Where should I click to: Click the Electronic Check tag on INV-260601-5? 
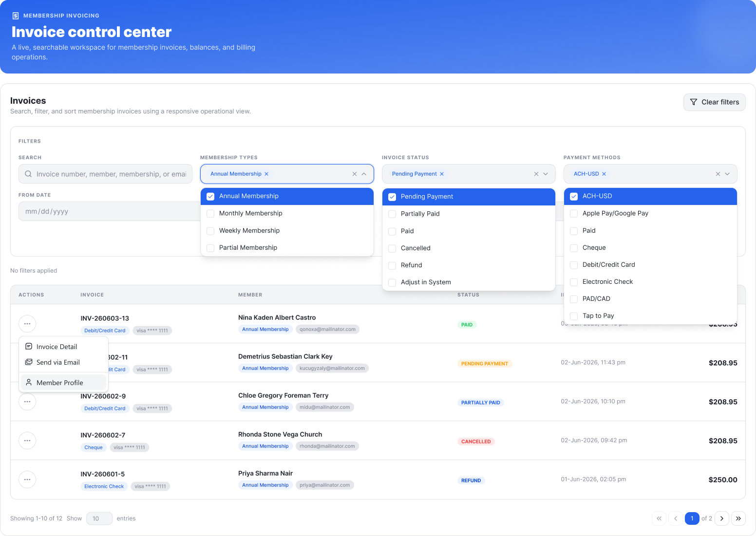(104, 486)
